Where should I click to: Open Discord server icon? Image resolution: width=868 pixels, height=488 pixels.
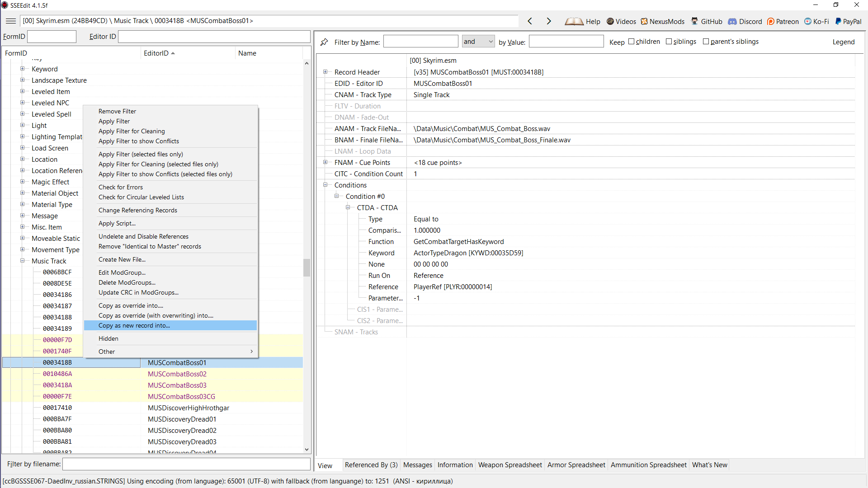(x=732, y=21)
